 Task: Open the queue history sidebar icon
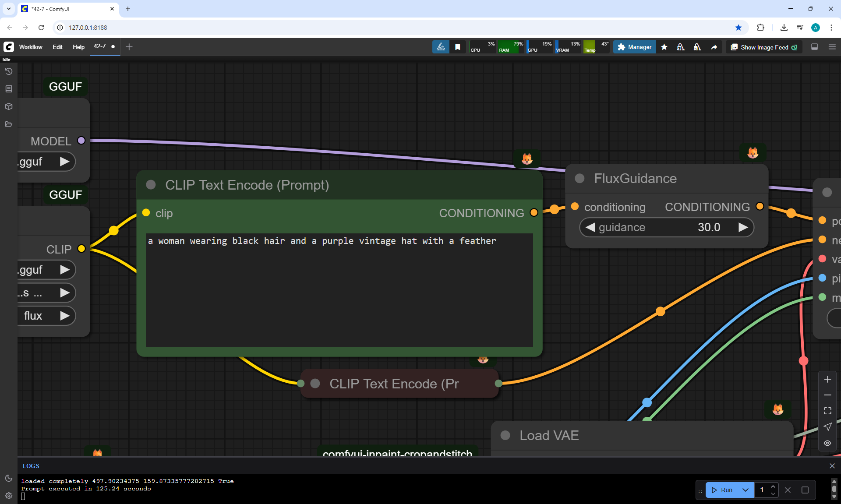coord(9,71)
